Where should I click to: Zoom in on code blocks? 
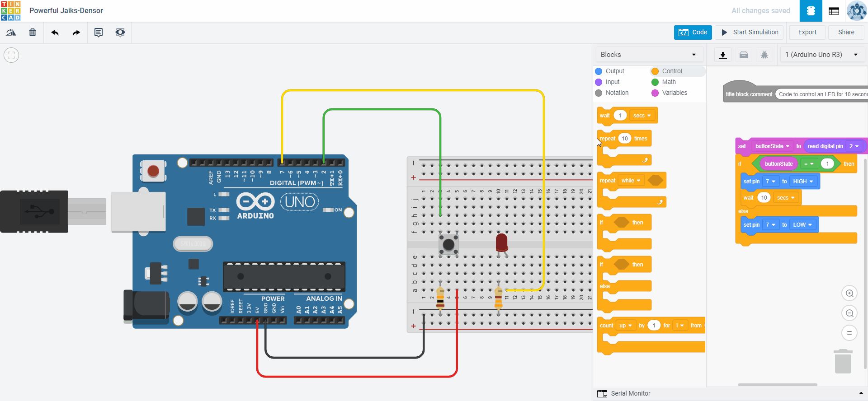(x=849, y=294)
